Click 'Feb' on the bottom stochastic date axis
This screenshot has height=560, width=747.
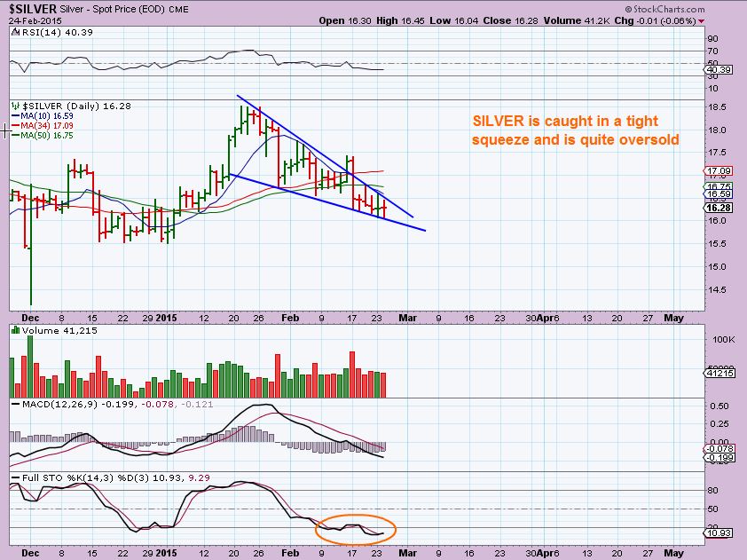pos(290,553)
